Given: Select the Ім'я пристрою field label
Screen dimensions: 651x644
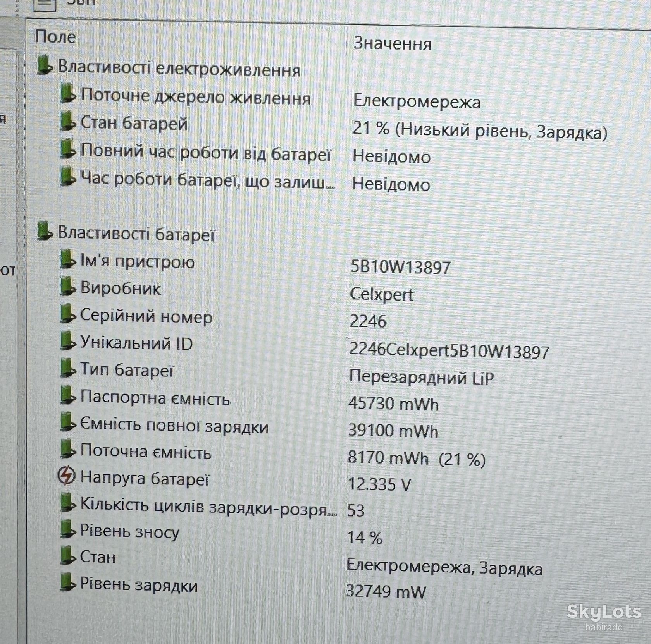Looking at the screenshot, I should point(137,262).
